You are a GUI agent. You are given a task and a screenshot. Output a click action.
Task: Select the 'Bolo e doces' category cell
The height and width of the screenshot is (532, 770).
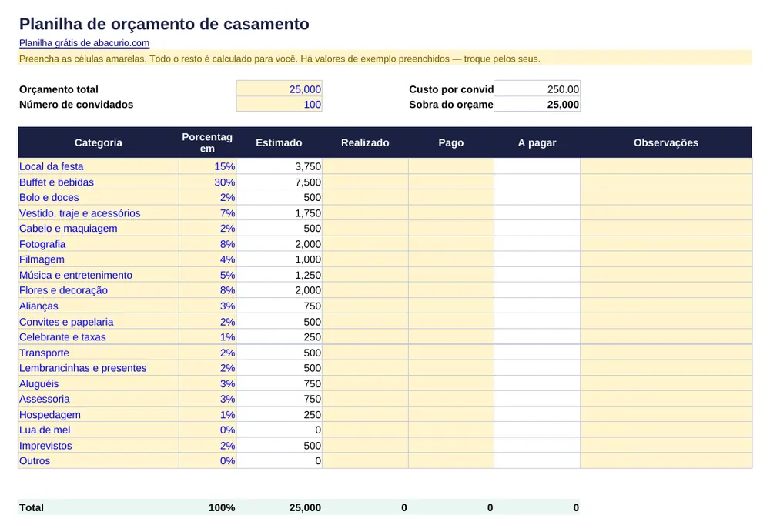coord(99,197)
